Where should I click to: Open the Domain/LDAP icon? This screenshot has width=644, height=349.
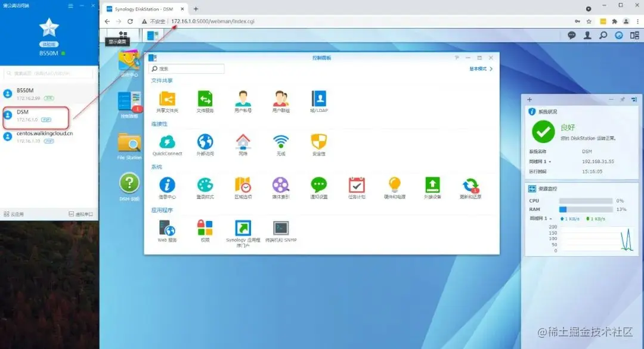click(x=318, y=99)
